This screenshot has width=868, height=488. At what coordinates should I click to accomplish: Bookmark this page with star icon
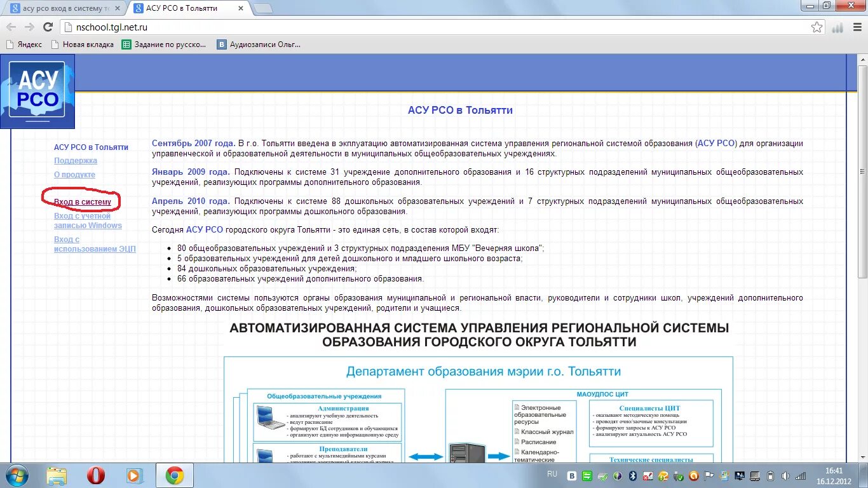point(817,27)
